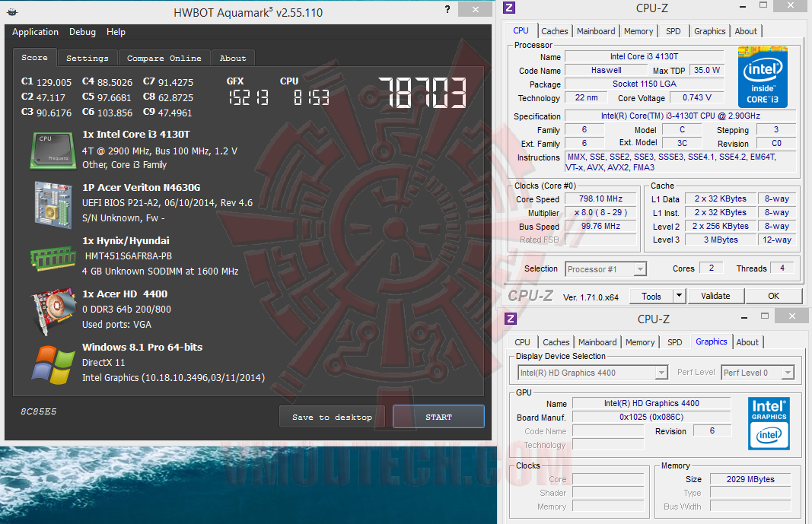812x524 pixels.
Task: Minimize the upper CPU-Z window
Action: pyautogui.click(x=743, y=7)
